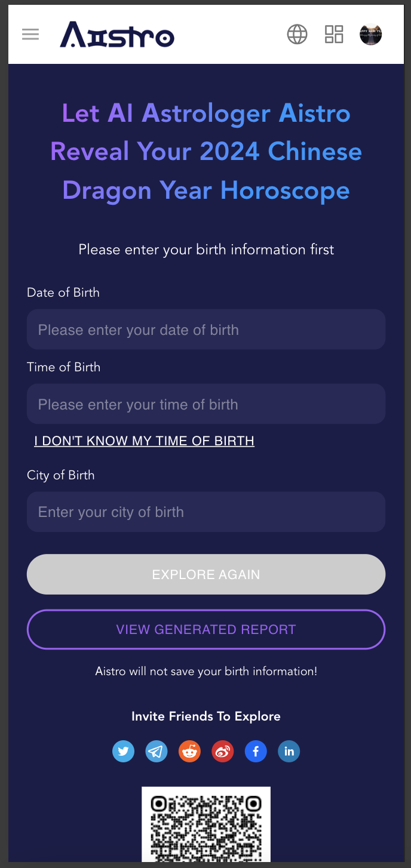Share via the Reddit icon
The image size is (411, 868).
pos(189,752)
